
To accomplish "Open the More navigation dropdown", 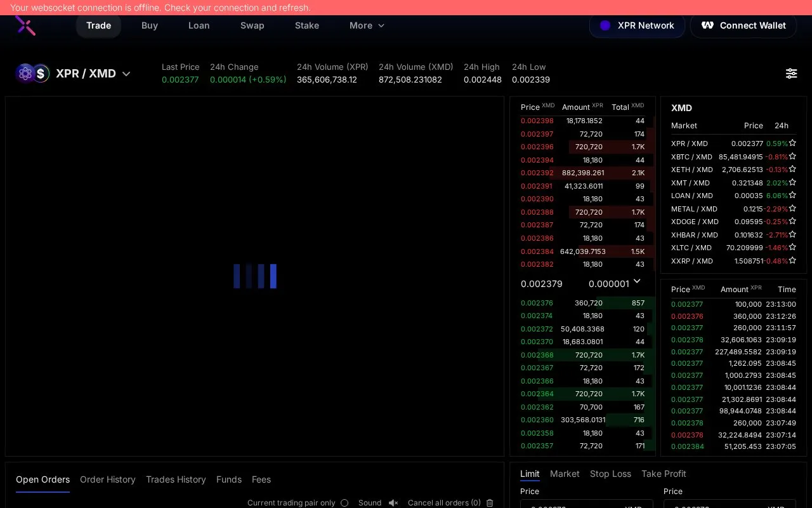I will pyautogui.click(x=367, y=25).
